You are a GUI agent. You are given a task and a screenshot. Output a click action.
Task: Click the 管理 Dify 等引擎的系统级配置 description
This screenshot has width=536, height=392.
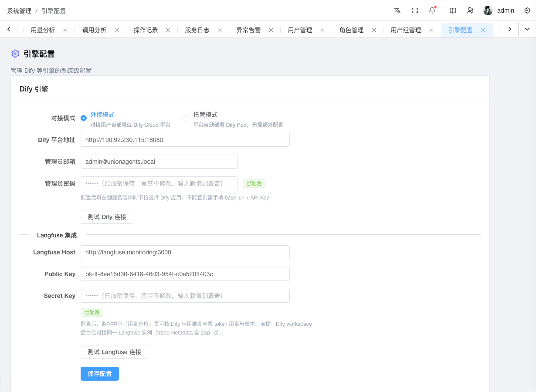51,71
